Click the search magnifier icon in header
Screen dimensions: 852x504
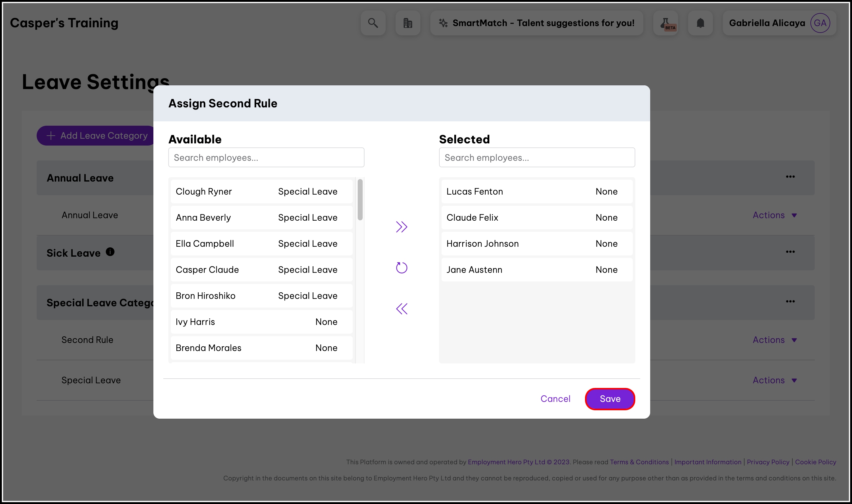tap(373, 23)
